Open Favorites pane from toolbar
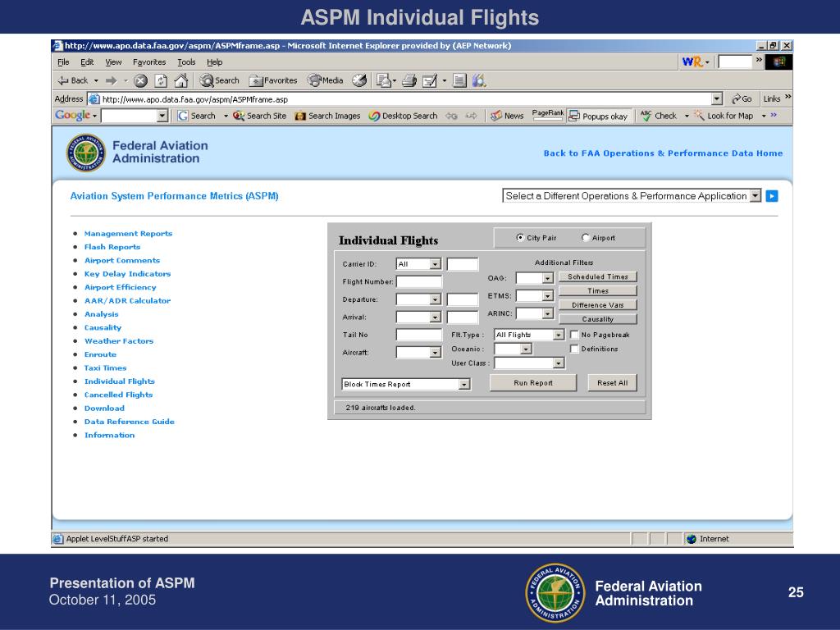 point(273,81)
